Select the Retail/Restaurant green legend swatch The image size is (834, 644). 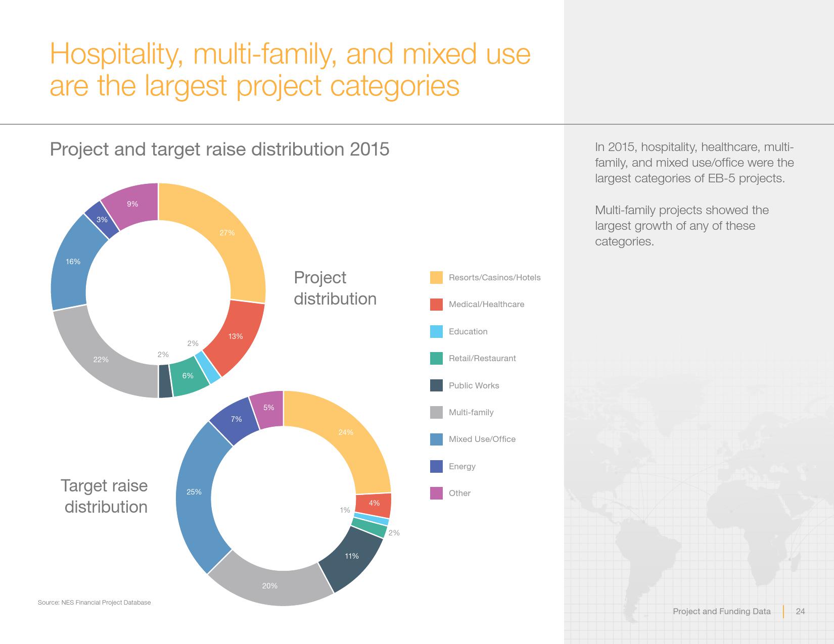(436, 358)
